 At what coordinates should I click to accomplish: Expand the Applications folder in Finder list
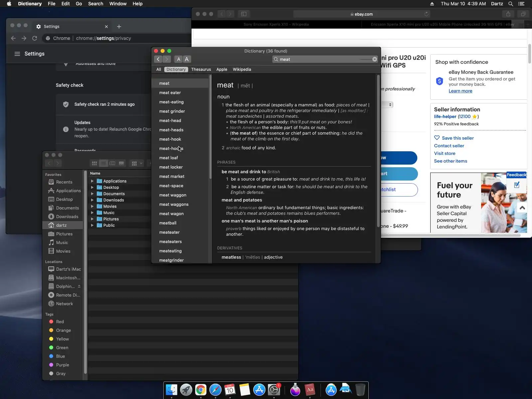(x=92, y=181)
